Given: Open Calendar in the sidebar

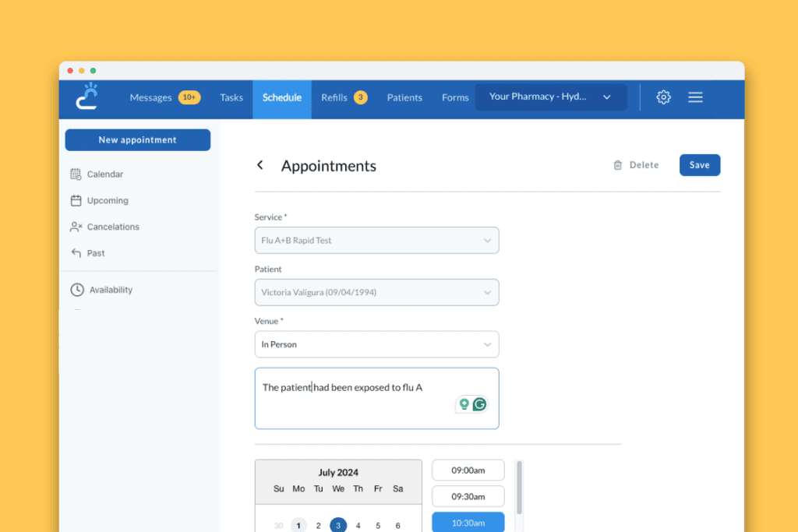Looking at the screenshot, I should [105, 174].
